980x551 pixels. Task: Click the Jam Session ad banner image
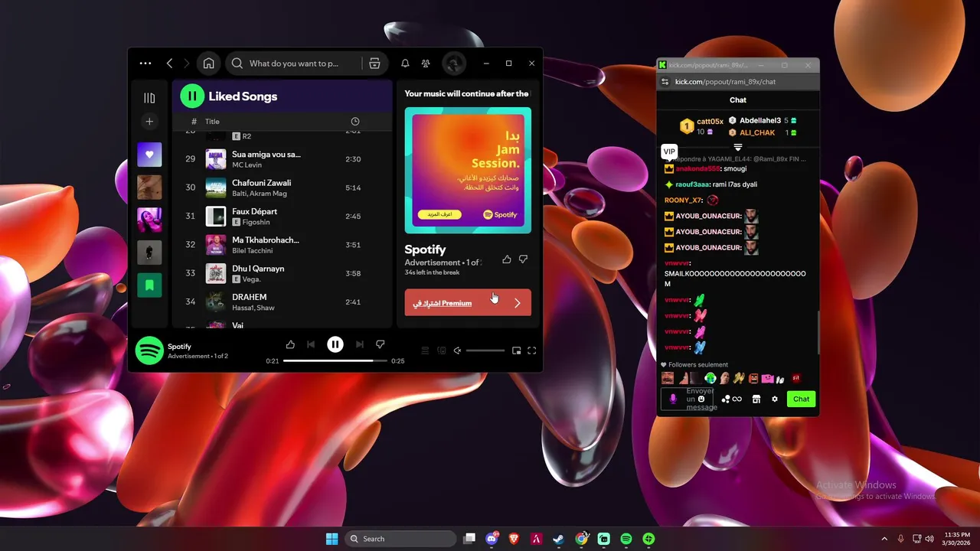coord(468,170)
